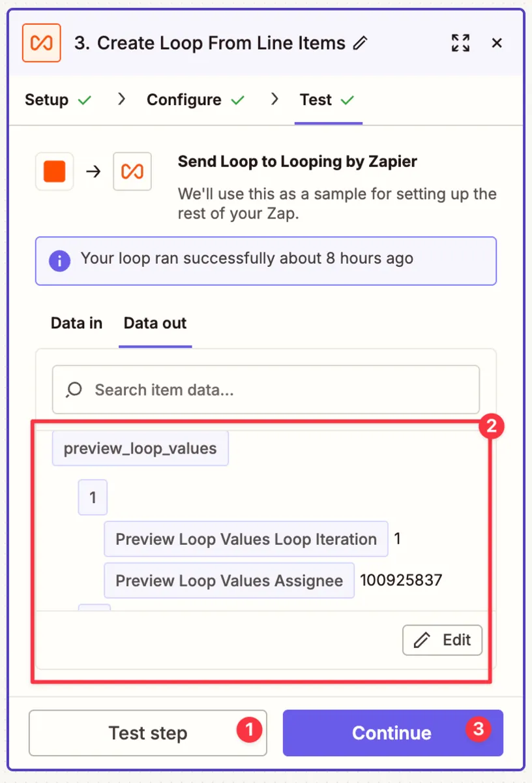Switch to the Data in tab
This screenshot has width=532, height=783.
point(76,324)
